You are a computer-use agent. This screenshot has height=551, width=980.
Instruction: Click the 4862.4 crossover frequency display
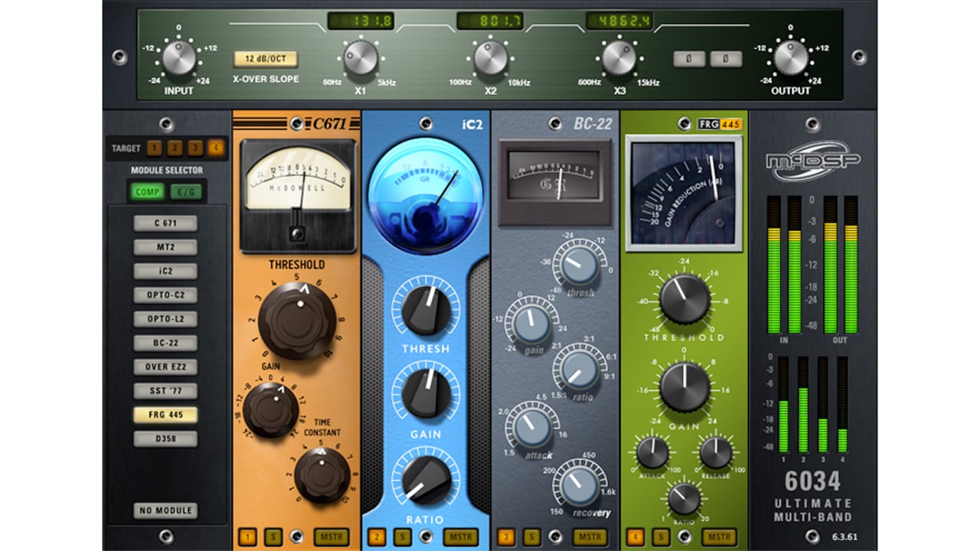(x=619, y=21)
